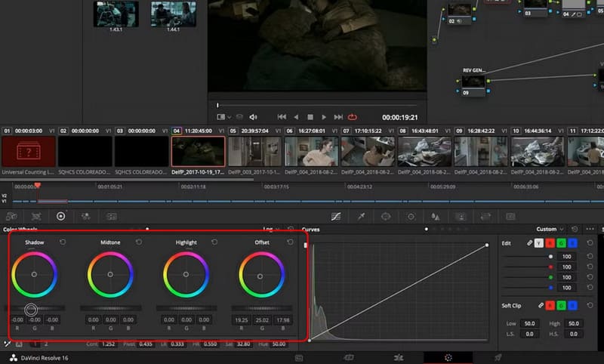Toggle the red Soft Clip channel
Screen dimensions: 604x364
(x=550, y=305)
